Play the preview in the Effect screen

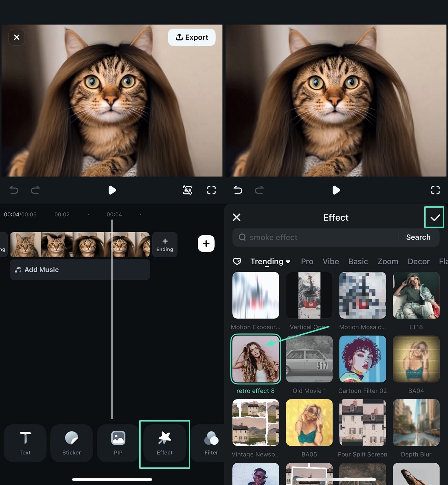point(336,190)
